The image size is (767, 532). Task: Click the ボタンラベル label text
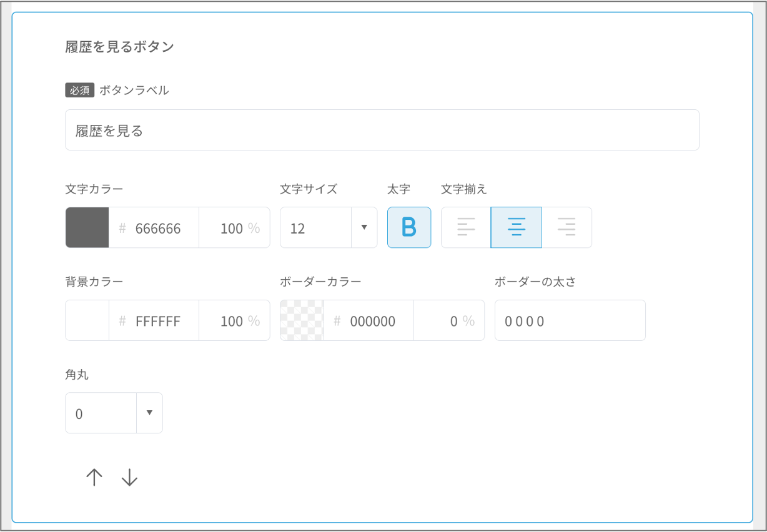tap(134, 90)
